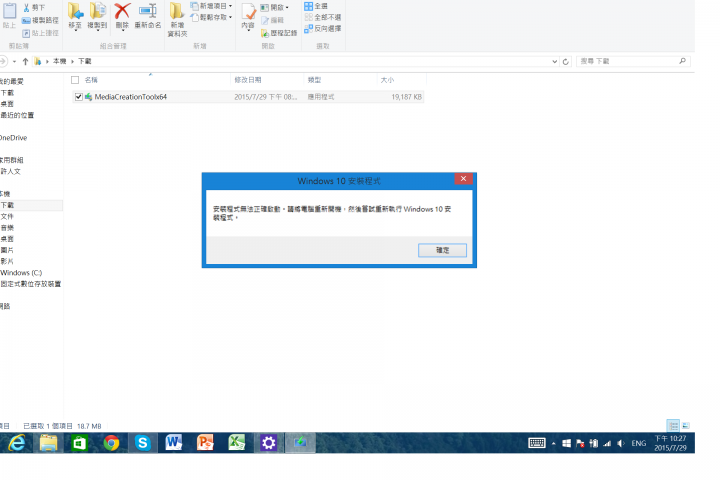
Task: Open OneDrive in navigation pane
Action: pos(13,138)
